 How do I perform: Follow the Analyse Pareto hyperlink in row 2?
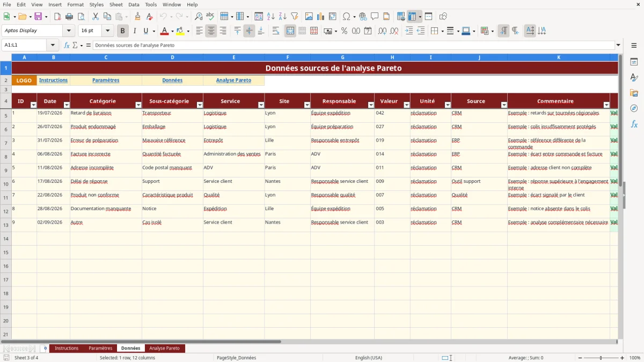233,80
